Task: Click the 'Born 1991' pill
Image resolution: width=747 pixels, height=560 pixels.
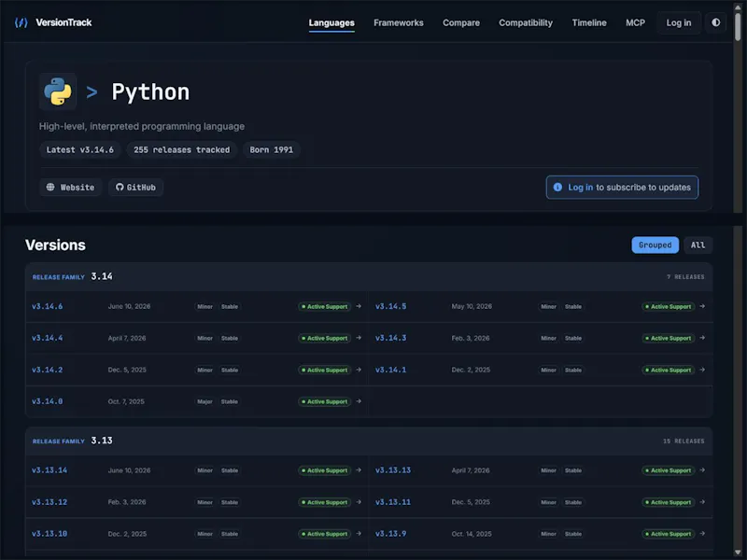Action: tap(272, 149)
